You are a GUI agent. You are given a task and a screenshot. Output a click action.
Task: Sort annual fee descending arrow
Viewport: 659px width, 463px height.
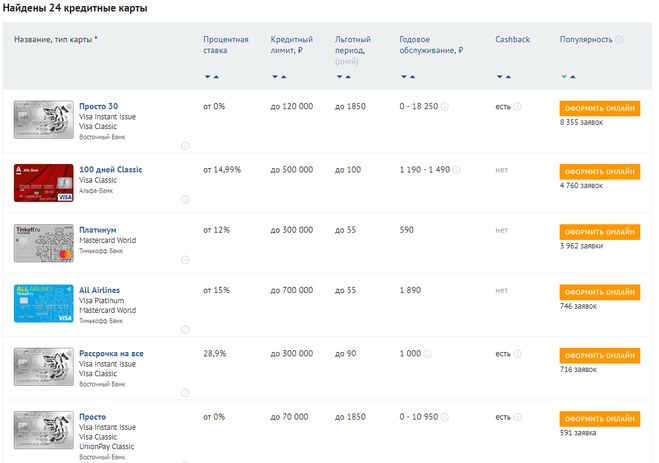point(403,77)
